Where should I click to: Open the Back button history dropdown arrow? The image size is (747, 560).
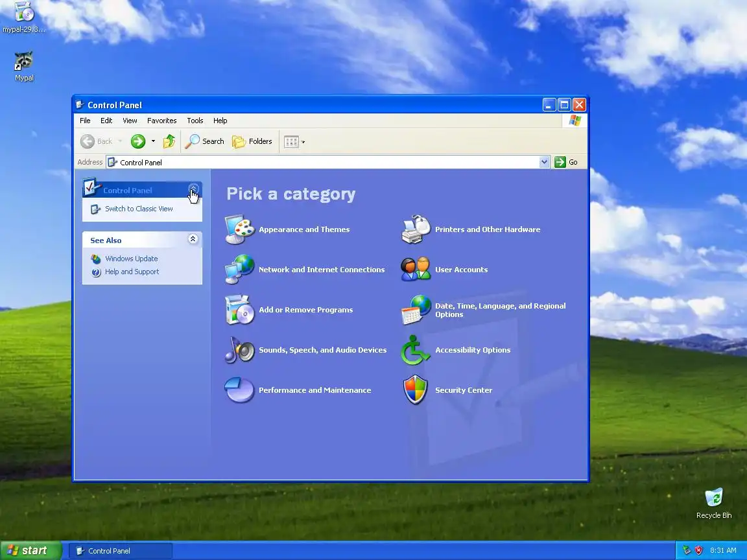120,141
